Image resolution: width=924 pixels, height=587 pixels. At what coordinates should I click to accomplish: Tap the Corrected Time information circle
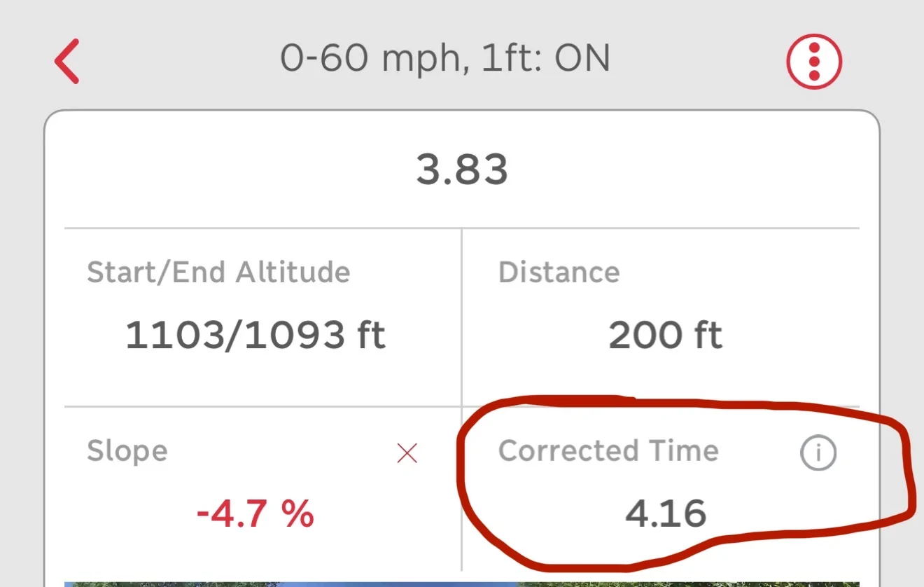click(818, 452)
